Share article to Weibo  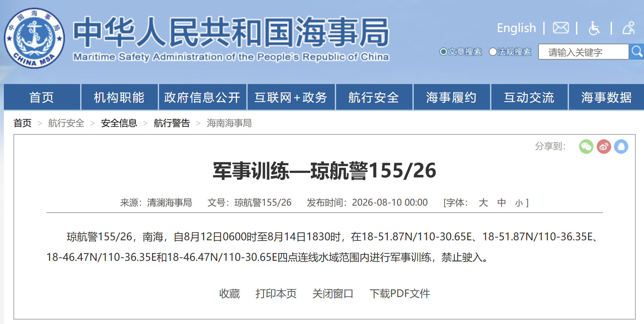point(604,147)
